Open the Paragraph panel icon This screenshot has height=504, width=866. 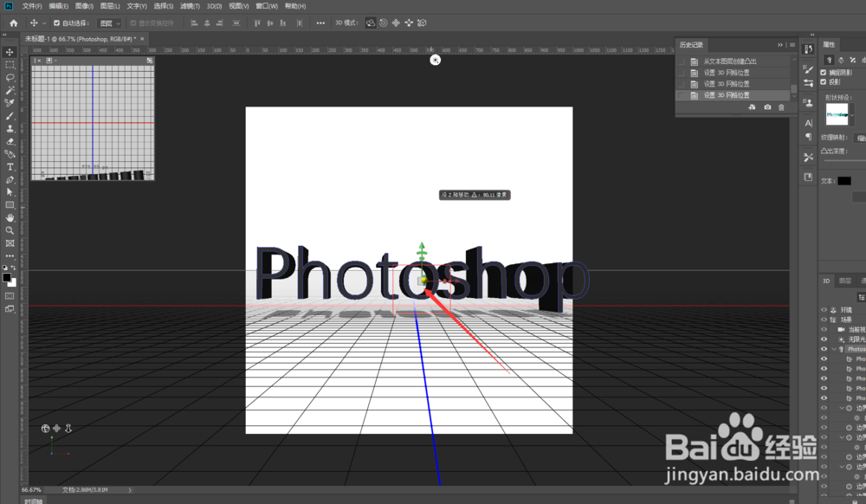(808, 136)
